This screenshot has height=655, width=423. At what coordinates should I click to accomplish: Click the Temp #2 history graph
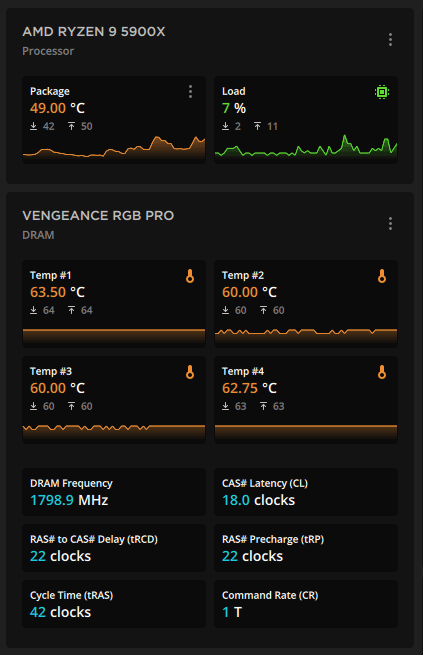coord(306,337)
